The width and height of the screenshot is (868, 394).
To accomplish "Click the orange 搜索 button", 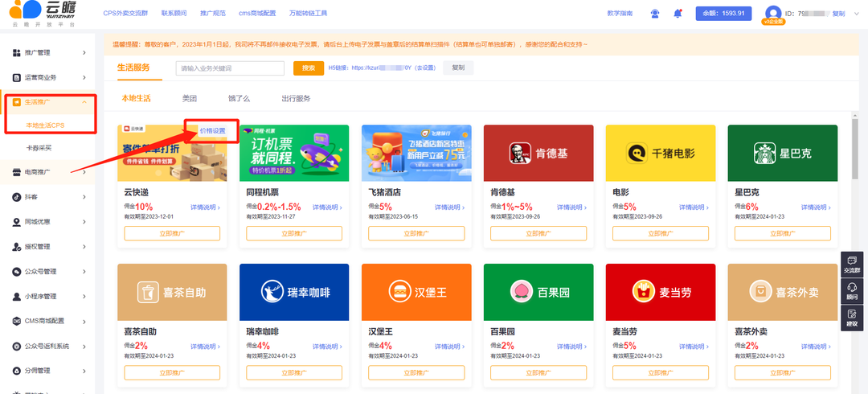I will (x=309, y=68).
